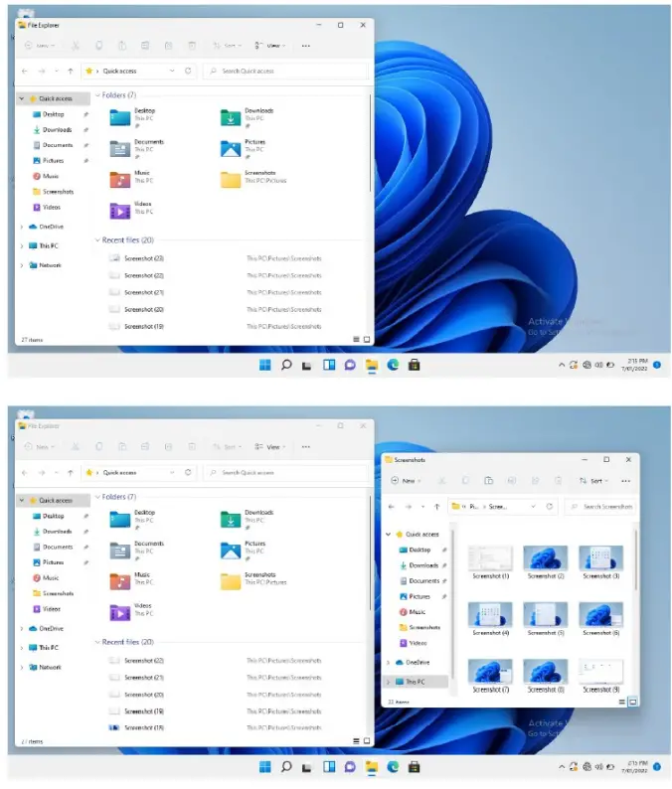Open Downloads folder icon in active File Explorer

coord(231,117)
